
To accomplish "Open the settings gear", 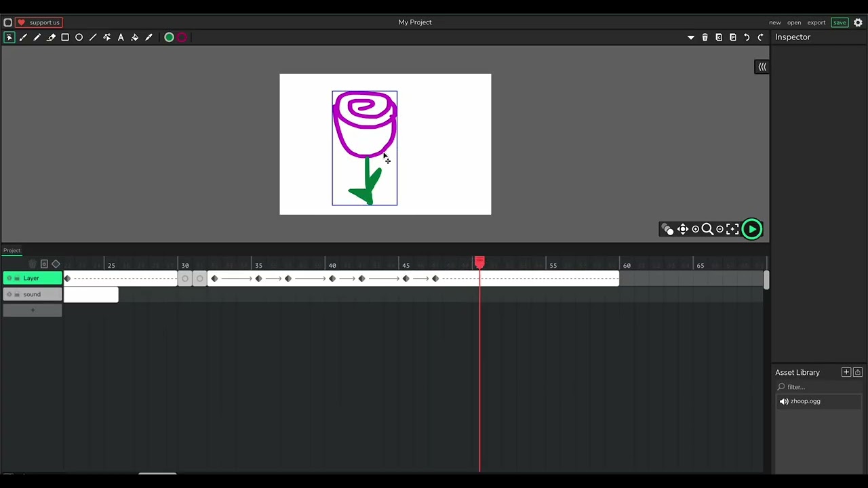I will click(x=858, y=22).
